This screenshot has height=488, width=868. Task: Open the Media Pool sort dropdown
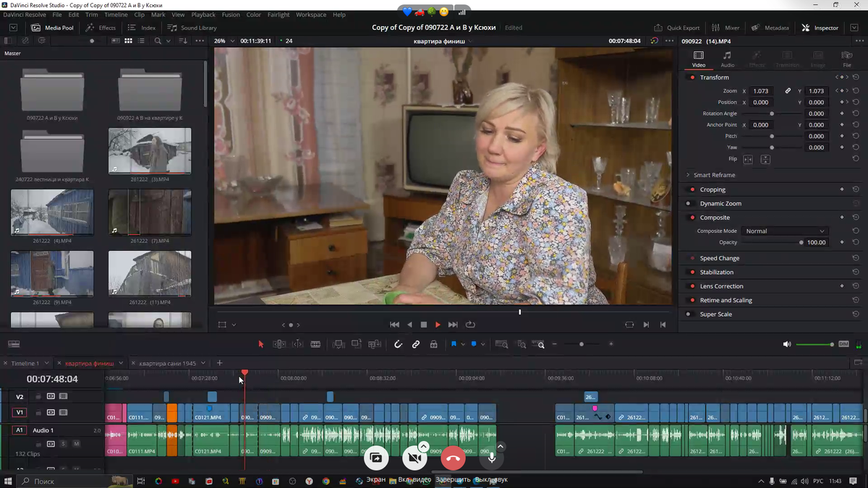tap(183, 40)
